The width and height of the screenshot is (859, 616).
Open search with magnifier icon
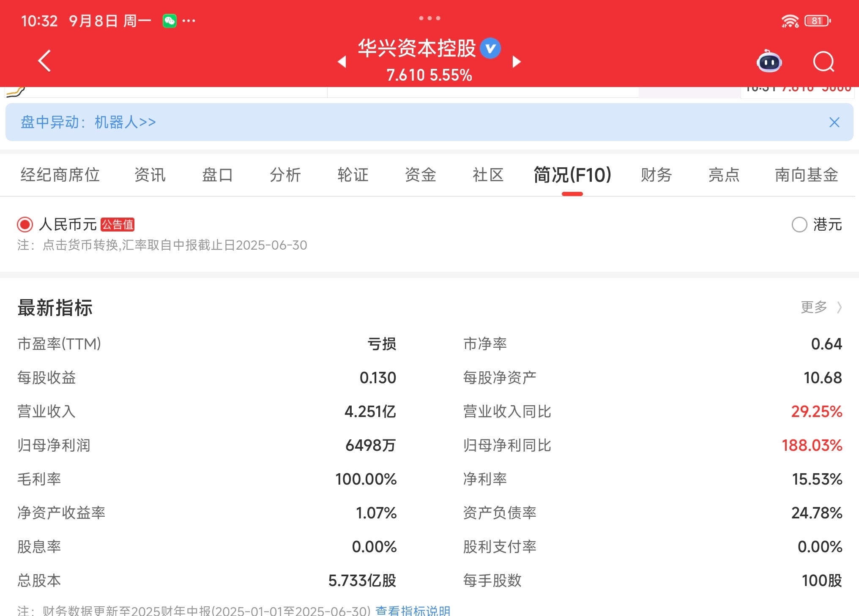coord(824,62)
